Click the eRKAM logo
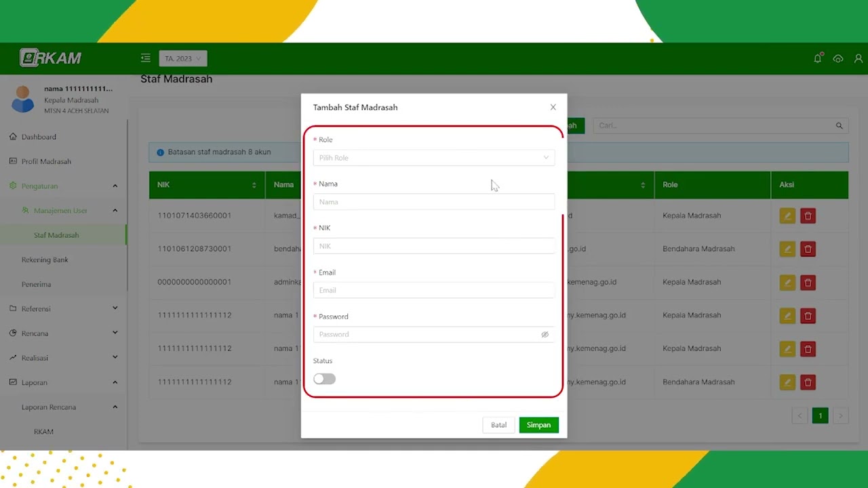868x488 pixels. [51, 58]
